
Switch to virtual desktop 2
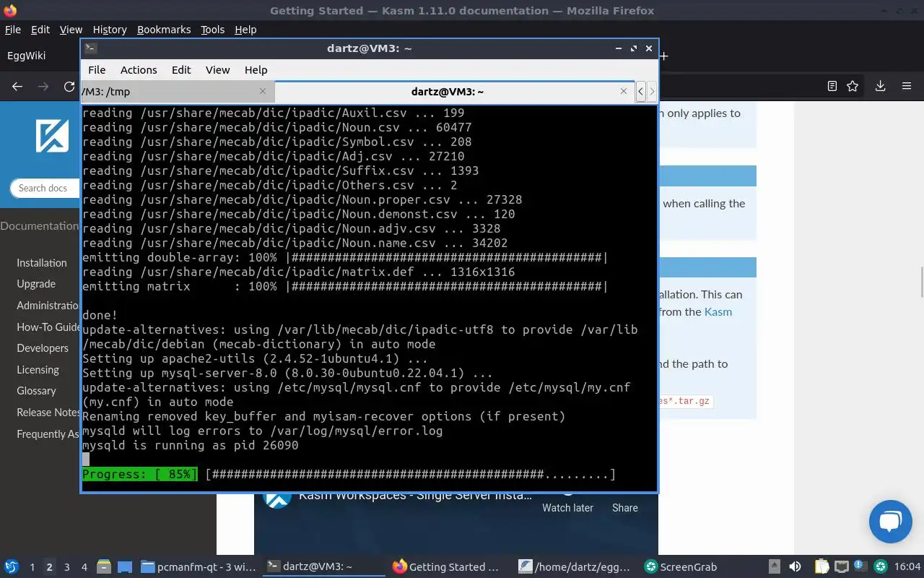[x=49, y=567]
